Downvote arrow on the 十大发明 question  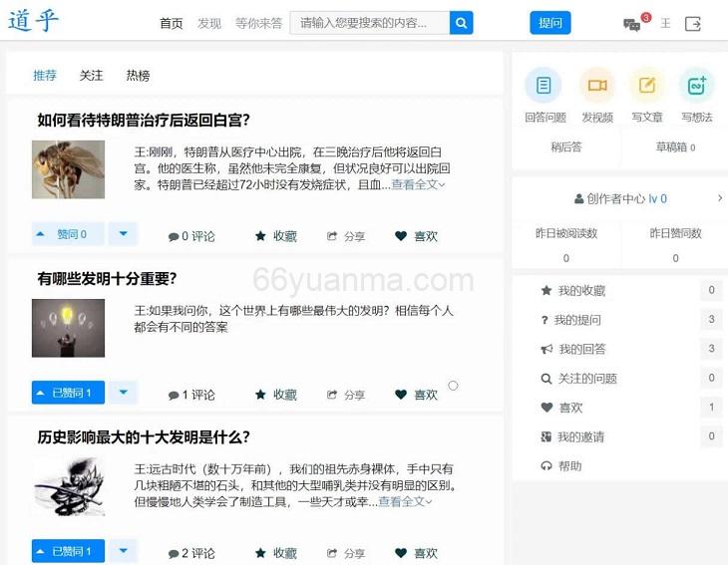(x=123, y=551)
